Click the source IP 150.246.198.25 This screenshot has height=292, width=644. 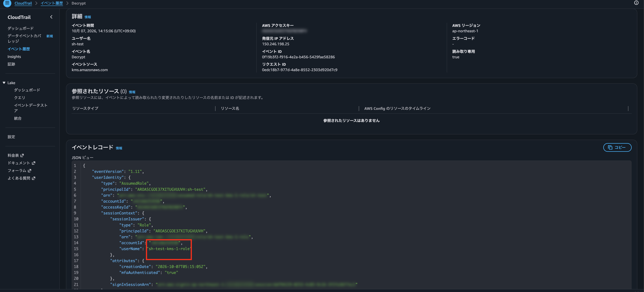[276, 44]
